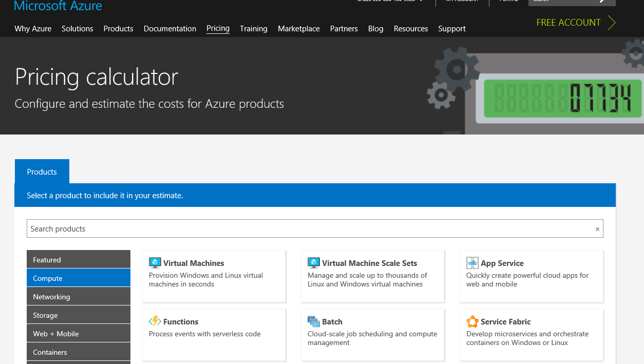Click the Virtual Machines monitor icon
Image resolution: width=644 pixels, height=364 pixels.
click(155, 263)
